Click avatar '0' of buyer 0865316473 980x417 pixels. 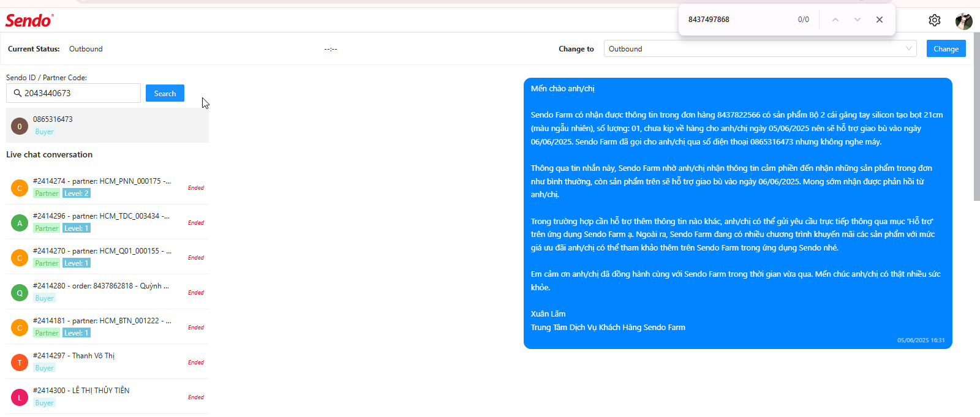20,126
